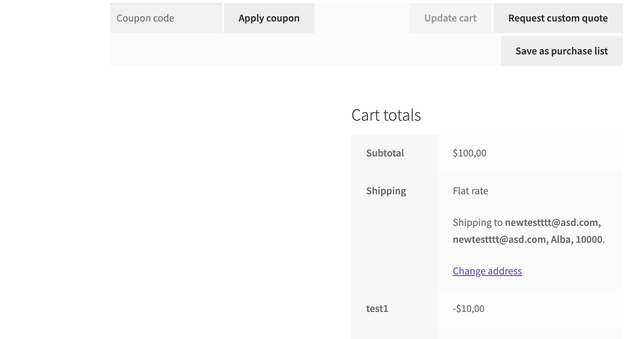Image resolution: width=644 pixels, height=339 pixels.
Task: Click the Update cart button
Action: 450,18
